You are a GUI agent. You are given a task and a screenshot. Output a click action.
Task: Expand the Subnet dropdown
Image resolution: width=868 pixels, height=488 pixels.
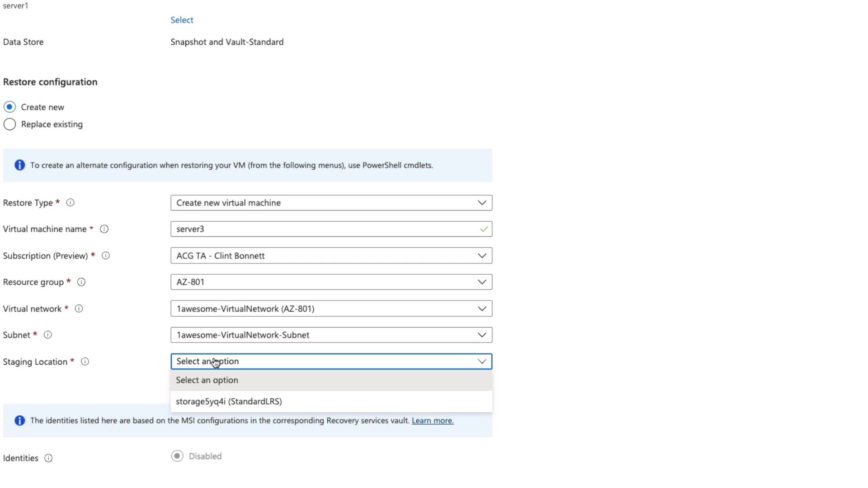point(331,335)
